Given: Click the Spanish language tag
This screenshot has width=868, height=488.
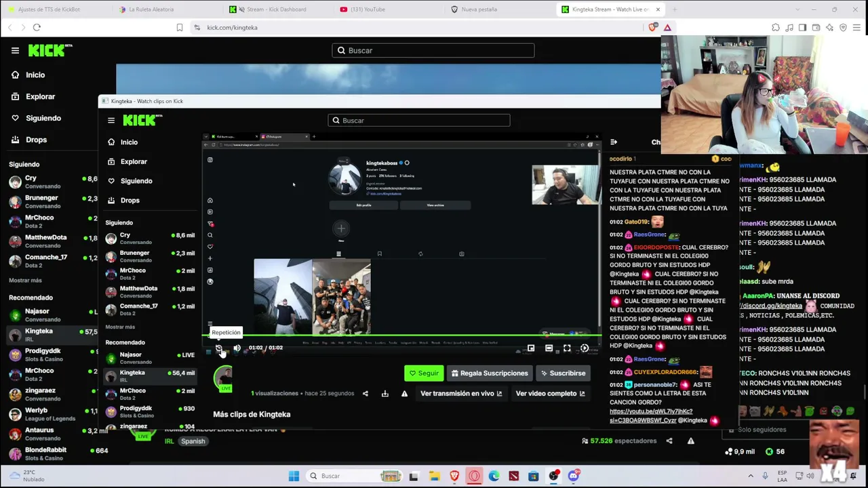Looking at the screenshot, I should click(193, 441).
